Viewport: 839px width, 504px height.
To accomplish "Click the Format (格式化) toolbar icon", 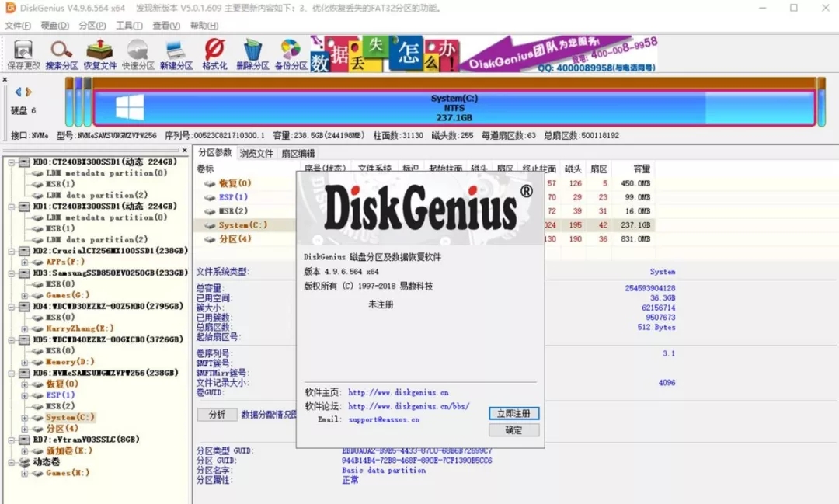I will [x=214, y=54].
